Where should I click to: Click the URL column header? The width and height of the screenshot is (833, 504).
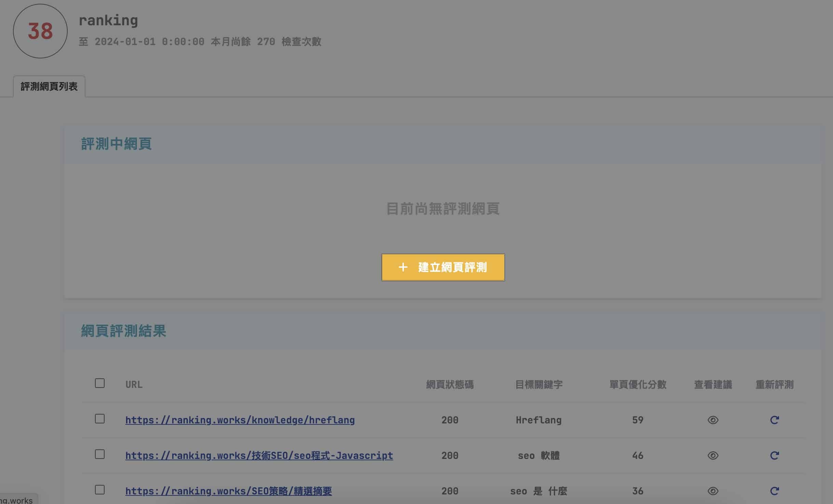tap(134, 384)
